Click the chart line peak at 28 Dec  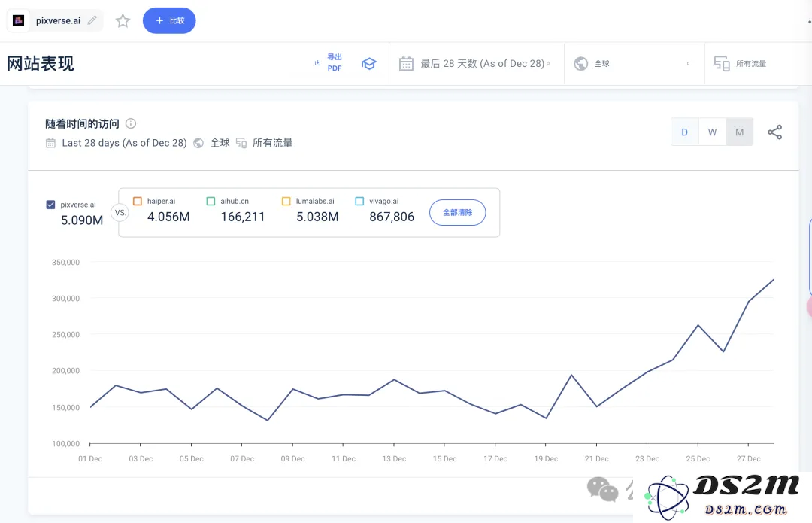[x=774, y=279]
